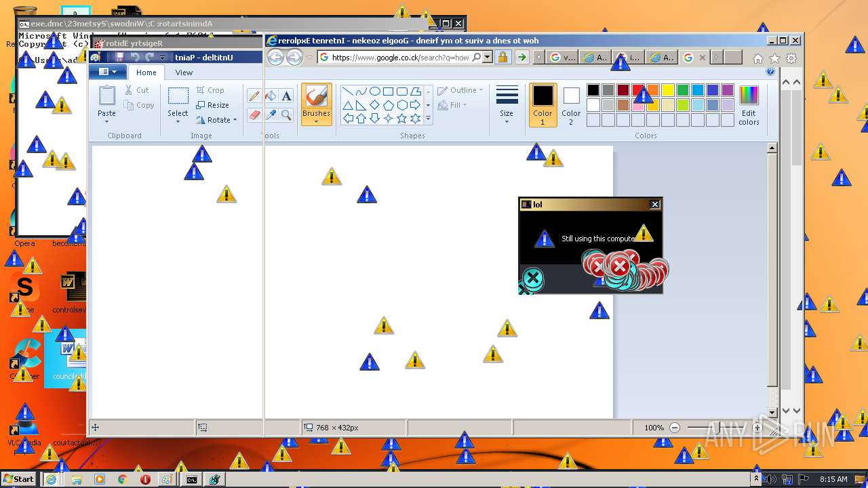The width and height of the screenshot is (868, 488).
Task: Click the Save icon in Paint title bar
Action: (x=119, y=58)
